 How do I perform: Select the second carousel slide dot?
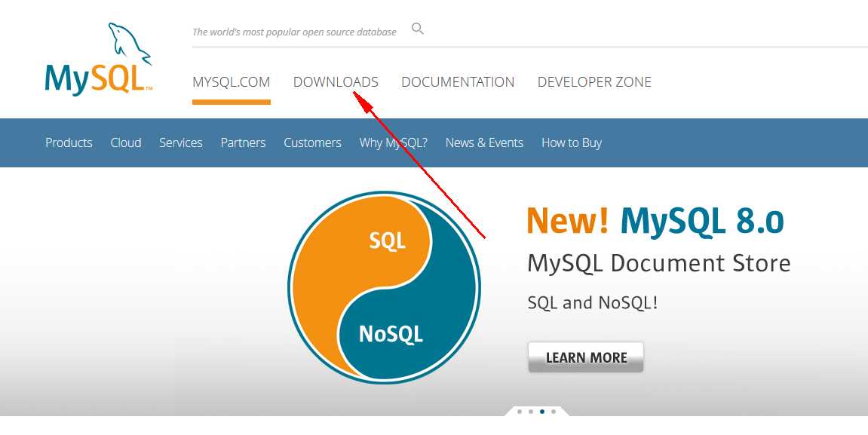tap(531, 412)
